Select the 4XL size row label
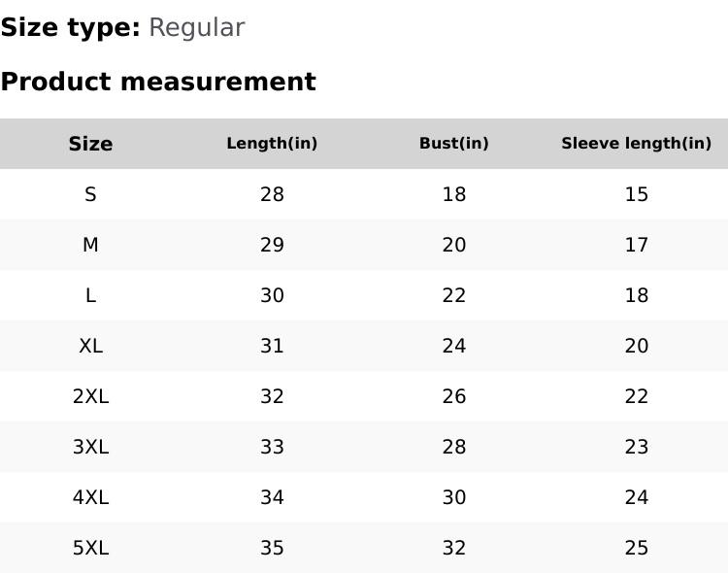728x573 pixels. click(90, 497)
